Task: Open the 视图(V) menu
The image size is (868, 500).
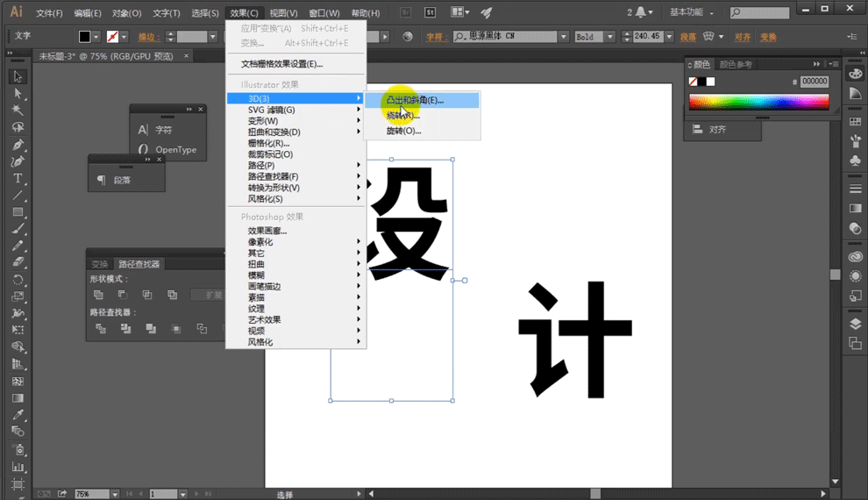Action: (283, 13)
